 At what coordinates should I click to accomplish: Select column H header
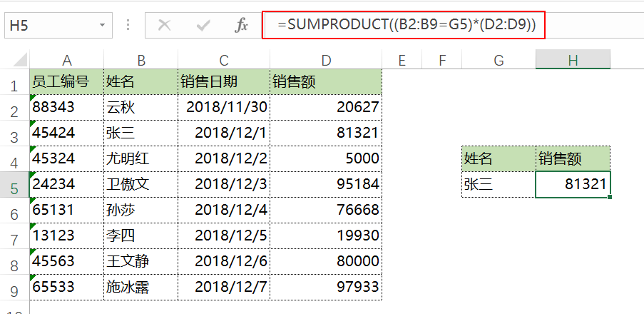click(x=573, y=61)
